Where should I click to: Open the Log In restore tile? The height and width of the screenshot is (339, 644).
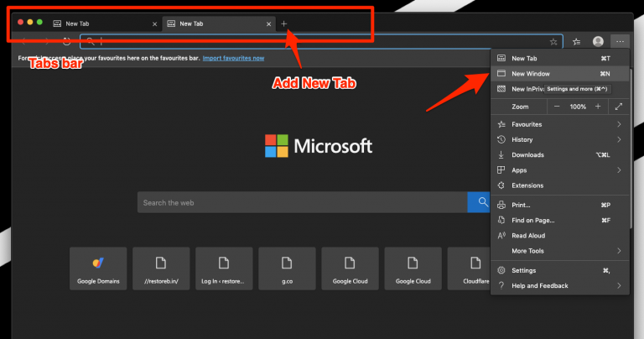click(x=224, y=269)
